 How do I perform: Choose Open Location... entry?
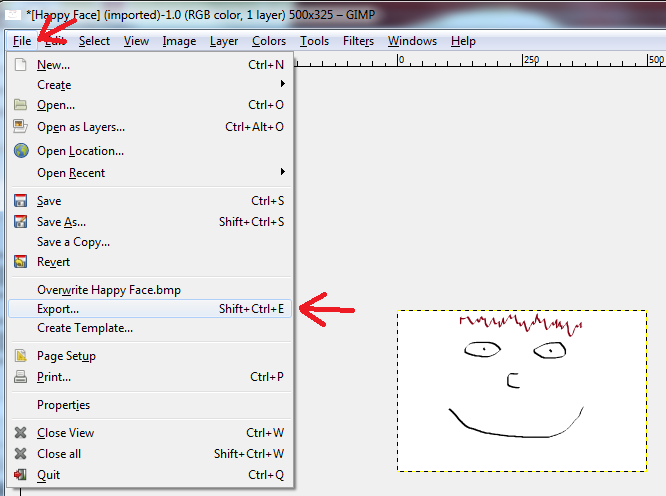(x=150, y=151)
